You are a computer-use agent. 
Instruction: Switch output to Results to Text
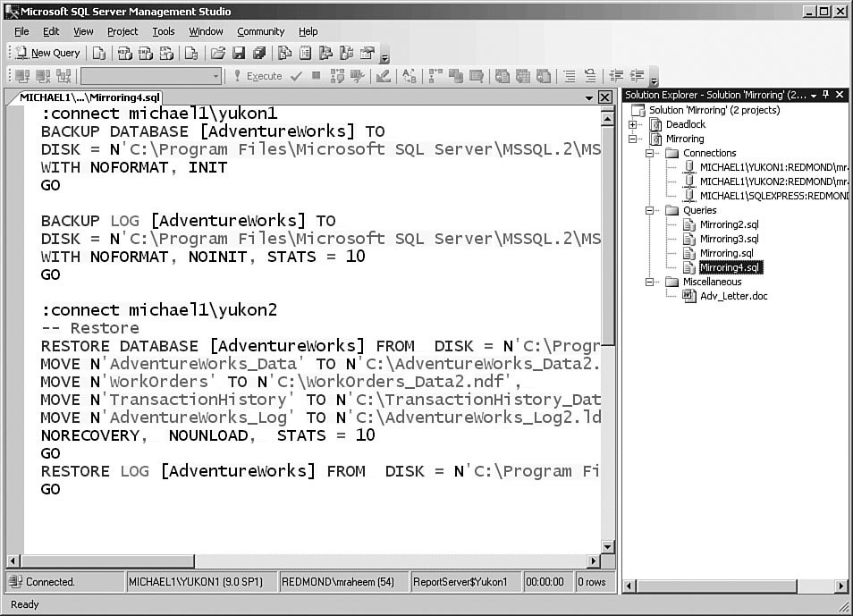503,76
